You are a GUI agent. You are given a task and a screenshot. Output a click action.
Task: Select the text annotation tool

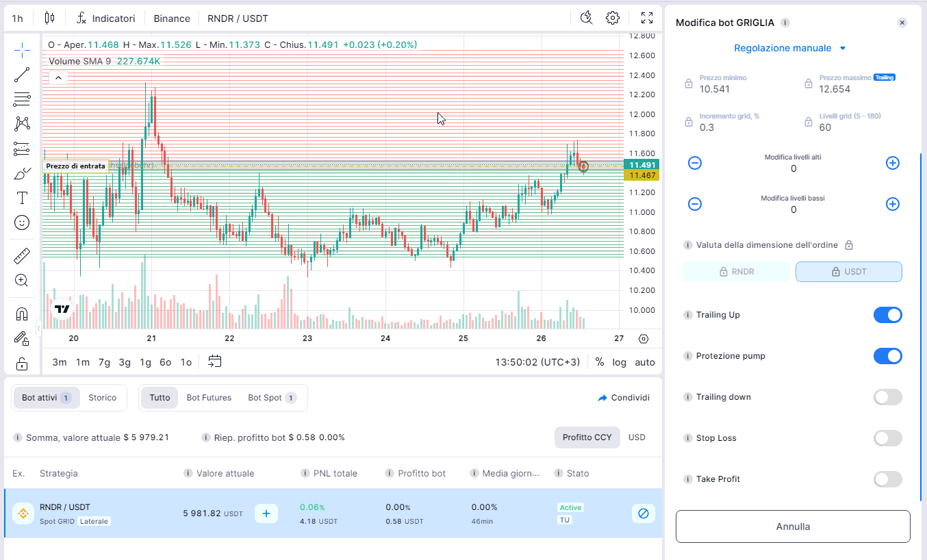pyautogui.click(x=22, y=199)
